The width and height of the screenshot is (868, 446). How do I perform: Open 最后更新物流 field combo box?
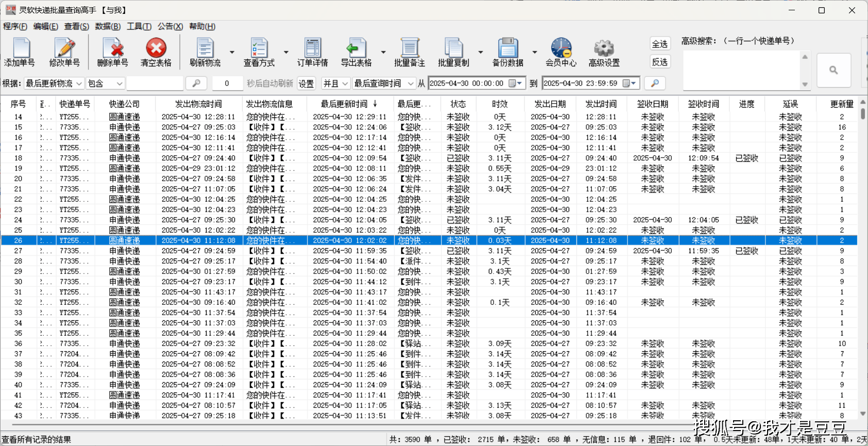tap(54, 83)
